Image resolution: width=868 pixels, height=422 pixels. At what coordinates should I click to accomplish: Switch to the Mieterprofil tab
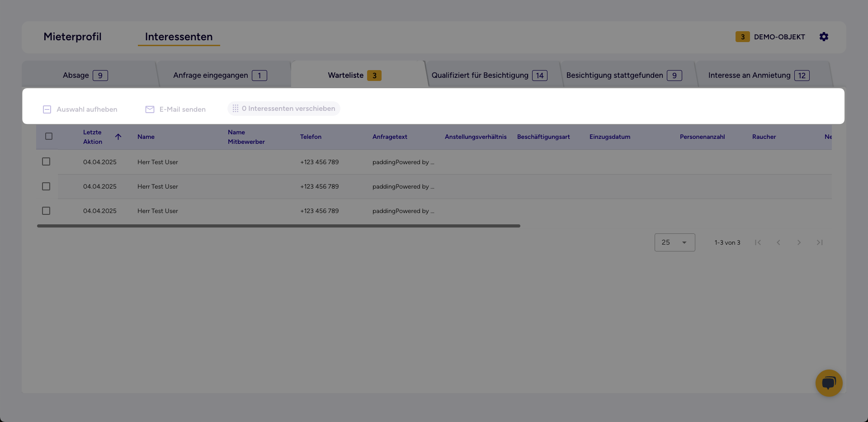point(72,37)
